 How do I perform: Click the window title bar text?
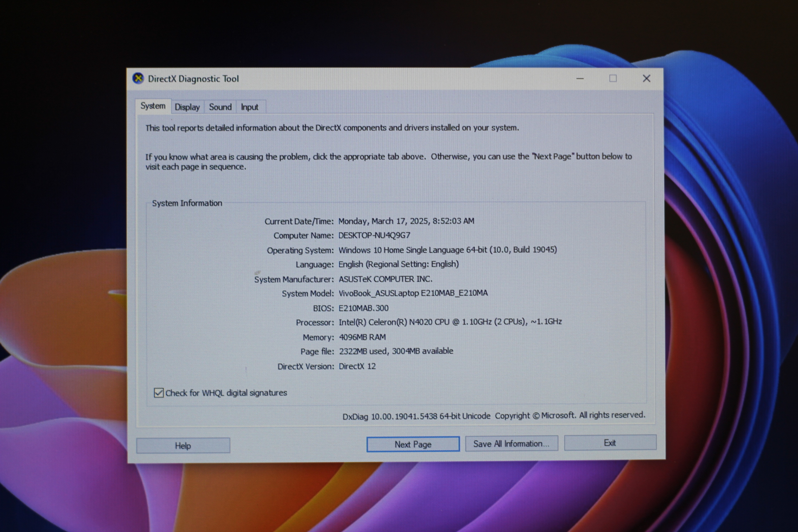click(193, 79)
